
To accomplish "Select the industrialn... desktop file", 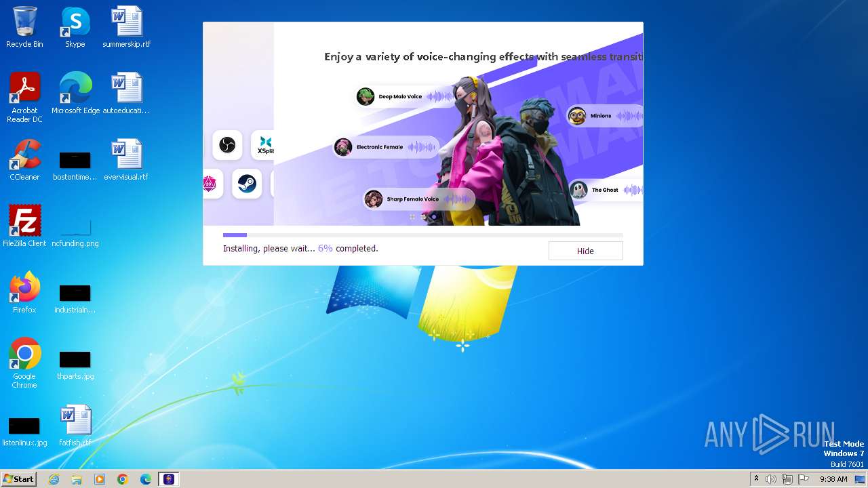I will 75,299.
